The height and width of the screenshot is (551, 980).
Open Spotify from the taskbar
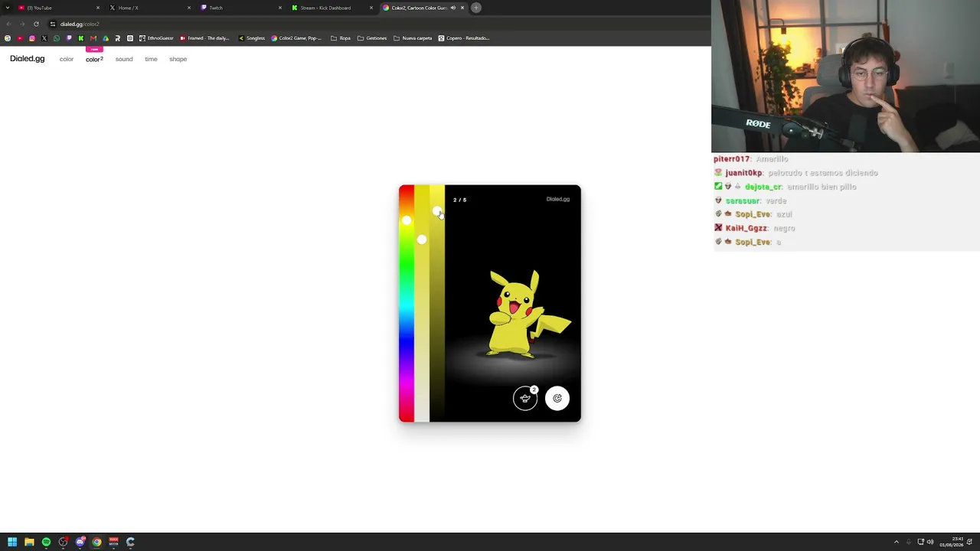[46, 542]
